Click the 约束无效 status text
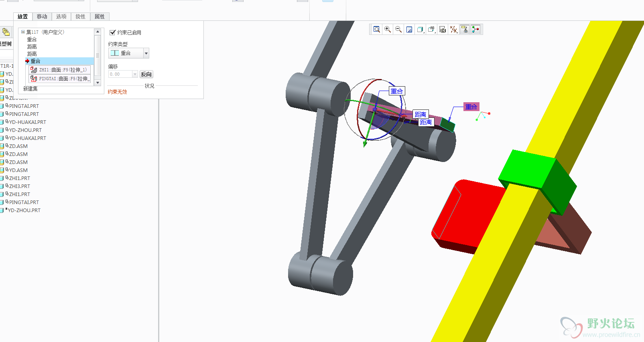Viewport: 644px width, 342px height. tap(118, 92)
